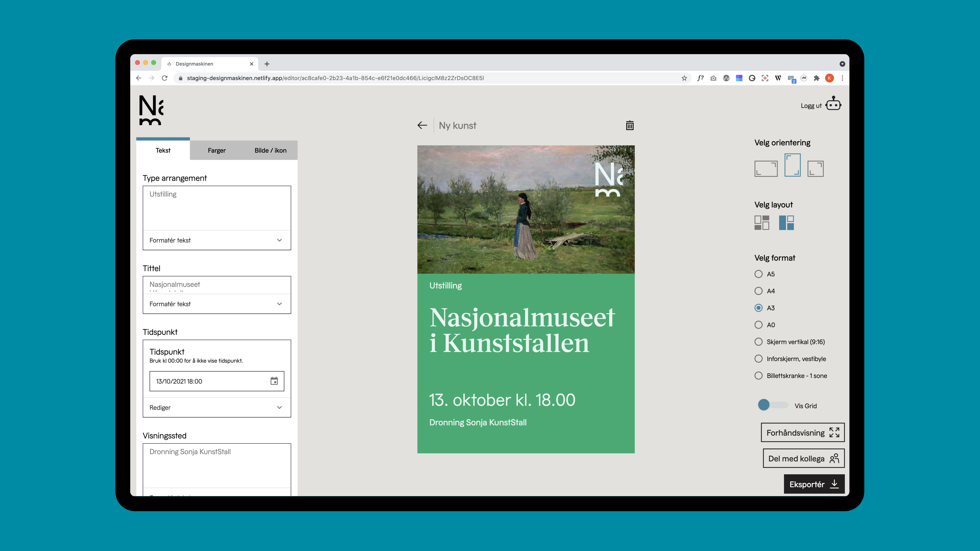Image resolution: width=980 pixels, height=551 pixels.
Task: Click Dronning Sonja KunstStall on poster
Action: click(x=478, y=422)
